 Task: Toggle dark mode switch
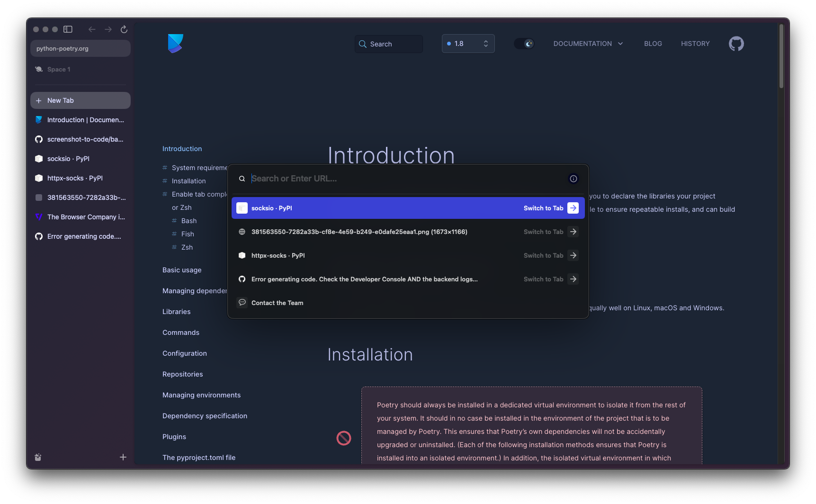524,44
